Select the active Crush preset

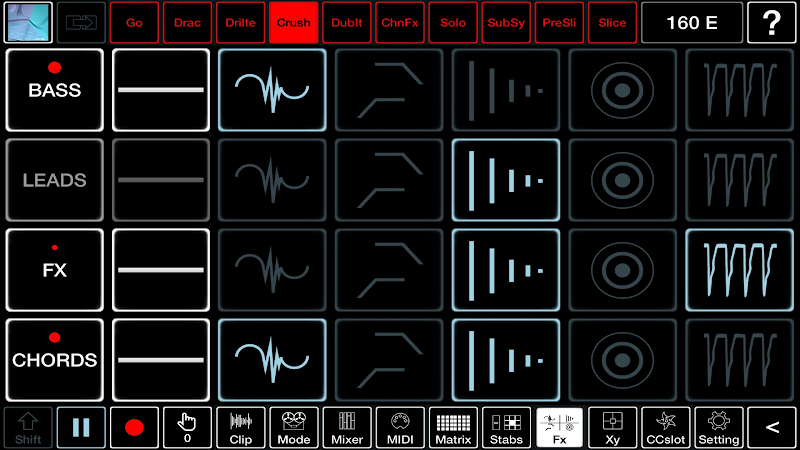(293, 22)
